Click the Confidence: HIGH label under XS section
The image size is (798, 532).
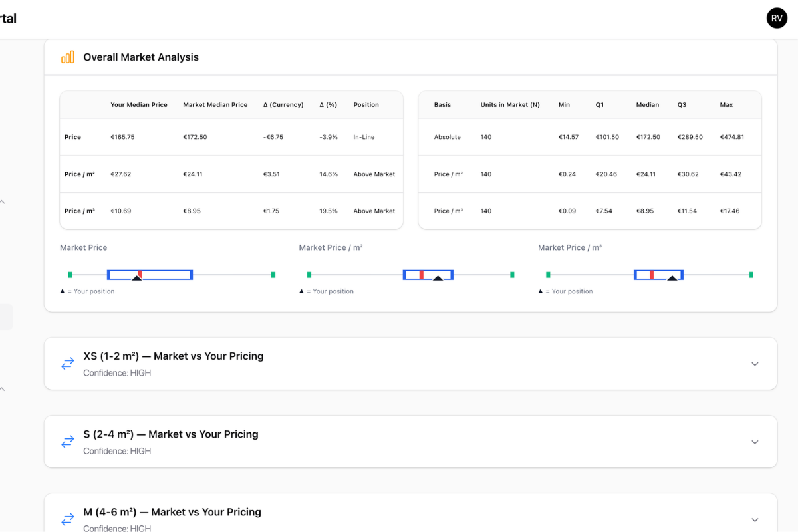point(116,373)
